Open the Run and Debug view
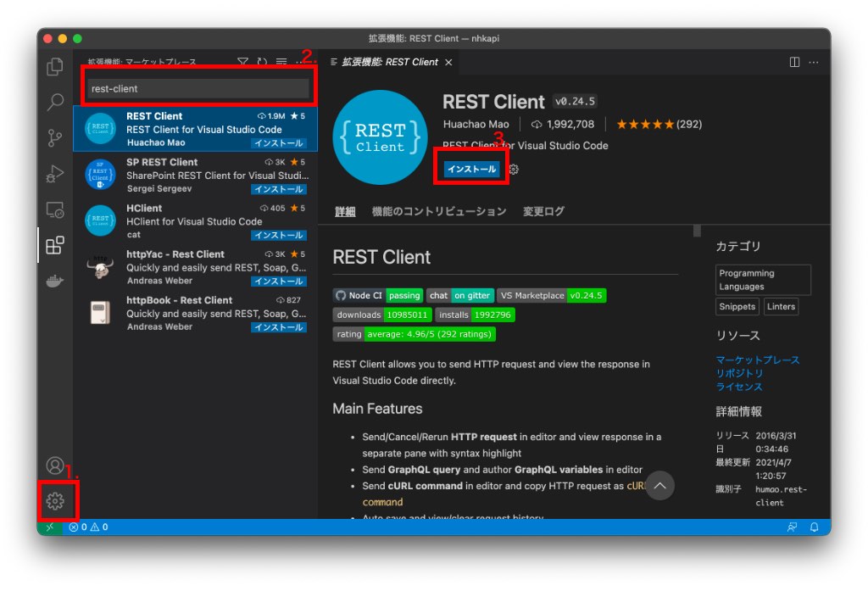Image resolution: width=868 pixels, height=591 pixels. (55, 174)
